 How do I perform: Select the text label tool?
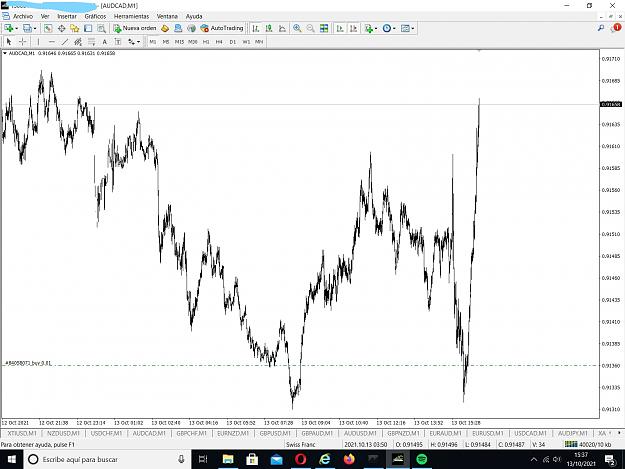[118, 41]
